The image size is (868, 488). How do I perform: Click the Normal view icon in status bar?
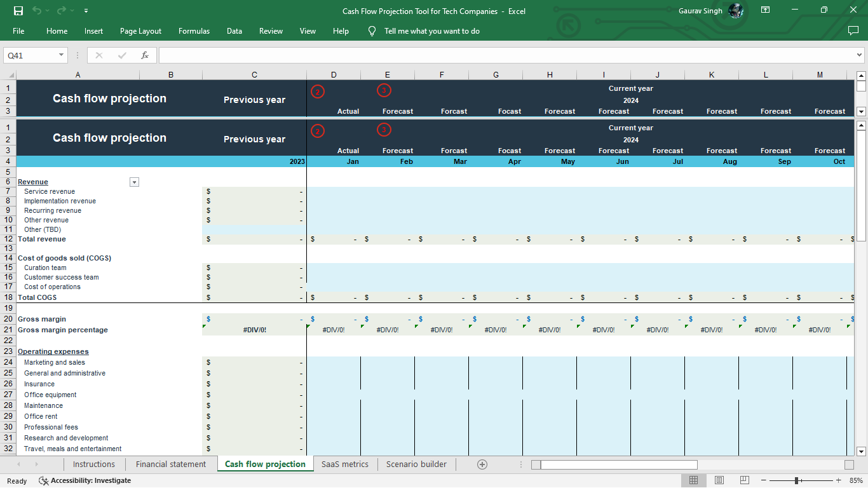[x=694, y=480]
